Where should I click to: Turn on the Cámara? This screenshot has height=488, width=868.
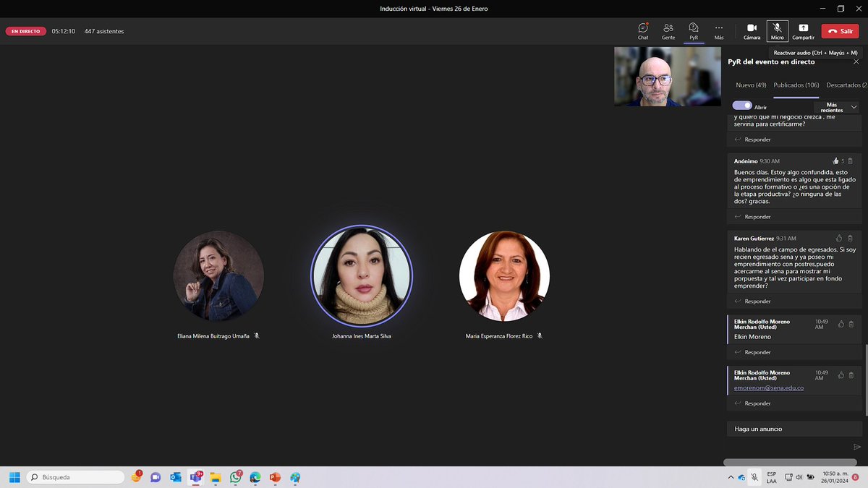pos(752,31)
